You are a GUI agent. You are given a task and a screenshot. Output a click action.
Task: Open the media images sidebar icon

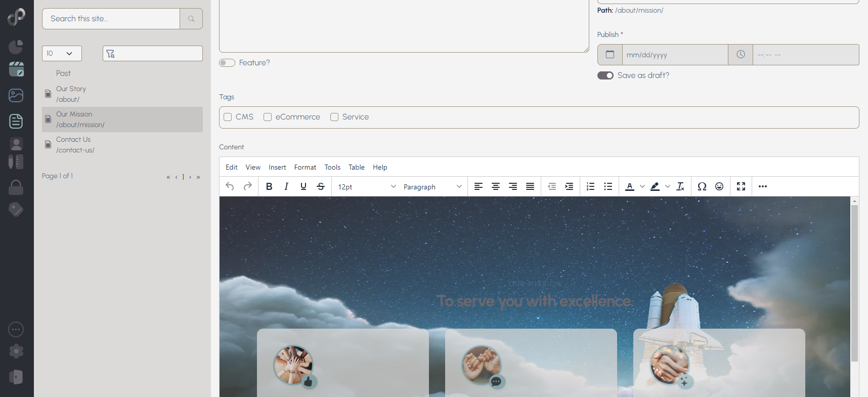click(16, 95)
